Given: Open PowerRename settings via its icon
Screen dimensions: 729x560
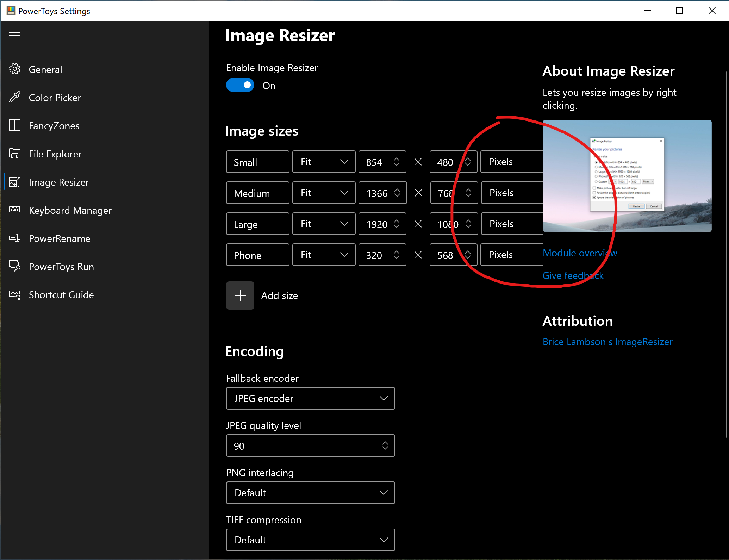Looking at the screenshot, I should (14, 238).
